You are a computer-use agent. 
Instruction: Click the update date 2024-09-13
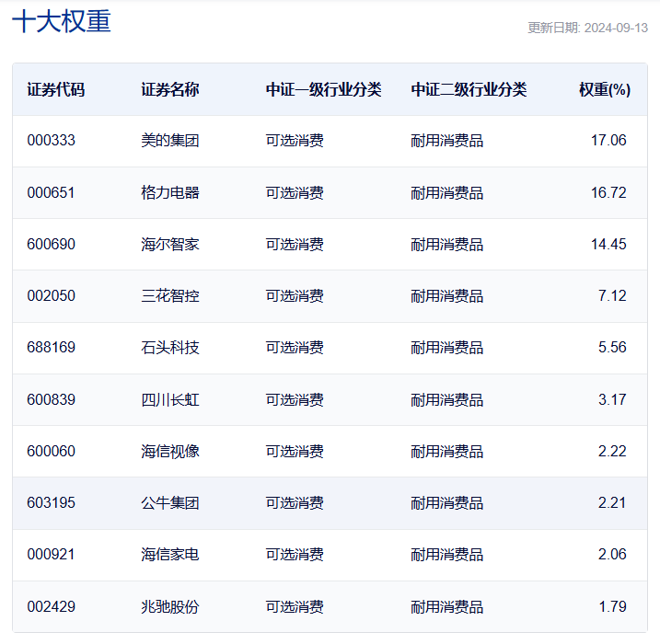[x=616, y=28]
